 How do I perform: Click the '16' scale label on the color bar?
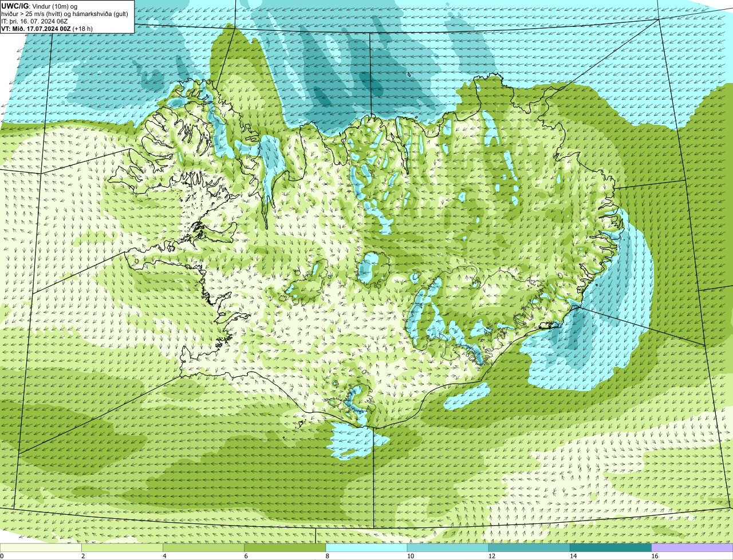click(x=655, y=556)
